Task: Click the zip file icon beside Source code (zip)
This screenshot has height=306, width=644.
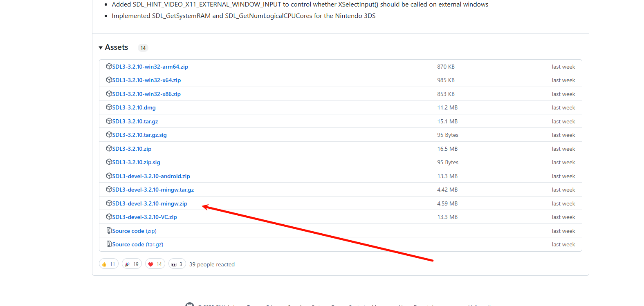Action: point(109,230)
